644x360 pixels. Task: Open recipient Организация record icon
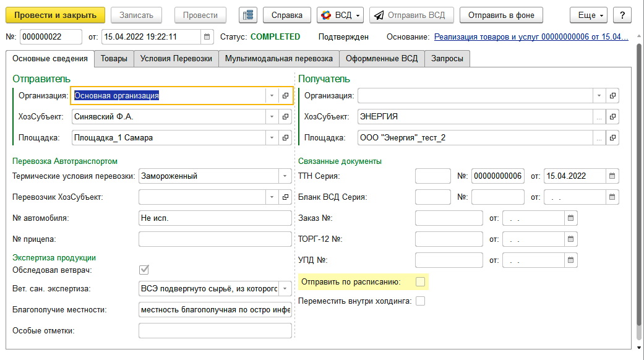coord(612,96)
